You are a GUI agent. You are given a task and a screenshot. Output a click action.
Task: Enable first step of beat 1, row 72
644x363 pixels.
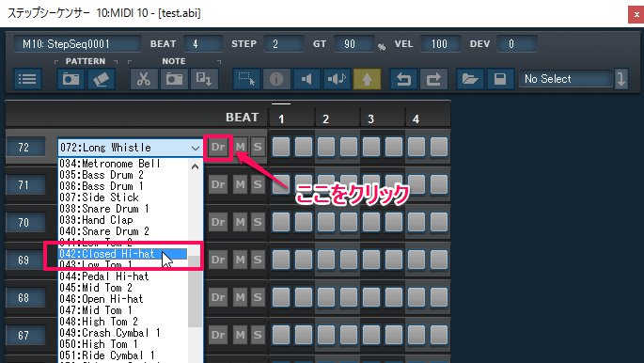click(x=281, y=147)
